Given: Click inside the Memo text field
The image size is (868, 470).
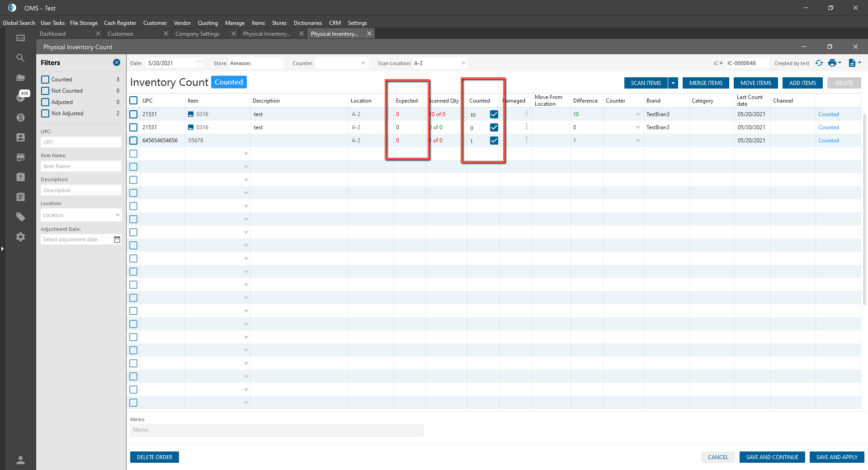Looking at the screenshot, I should pos(277,430).
